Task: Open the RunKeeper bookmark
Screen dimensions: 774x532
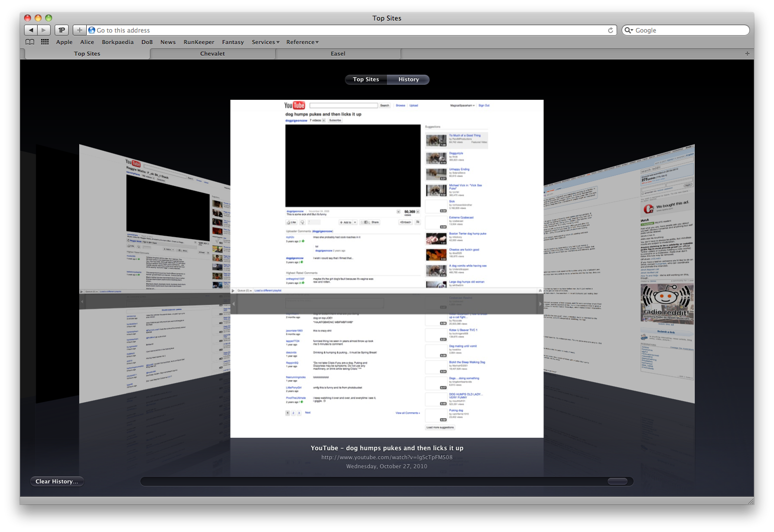Action: [x=199, y=42]
